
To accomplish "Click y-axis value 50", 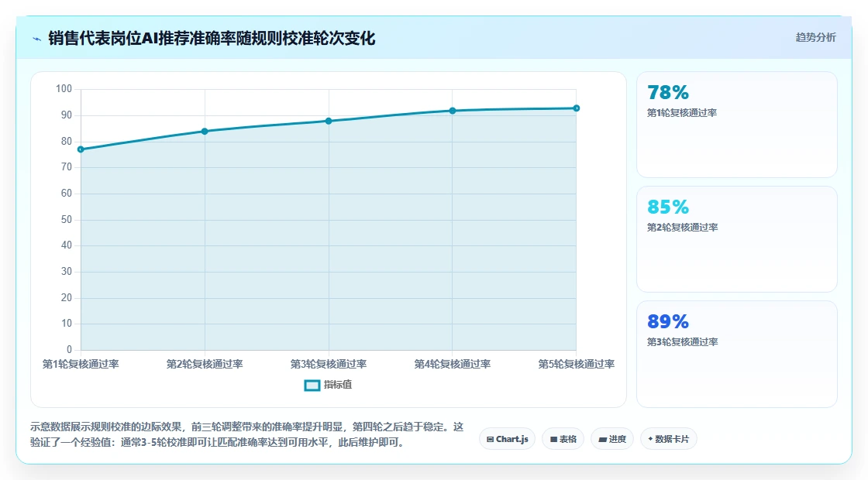I will point(67,220).
